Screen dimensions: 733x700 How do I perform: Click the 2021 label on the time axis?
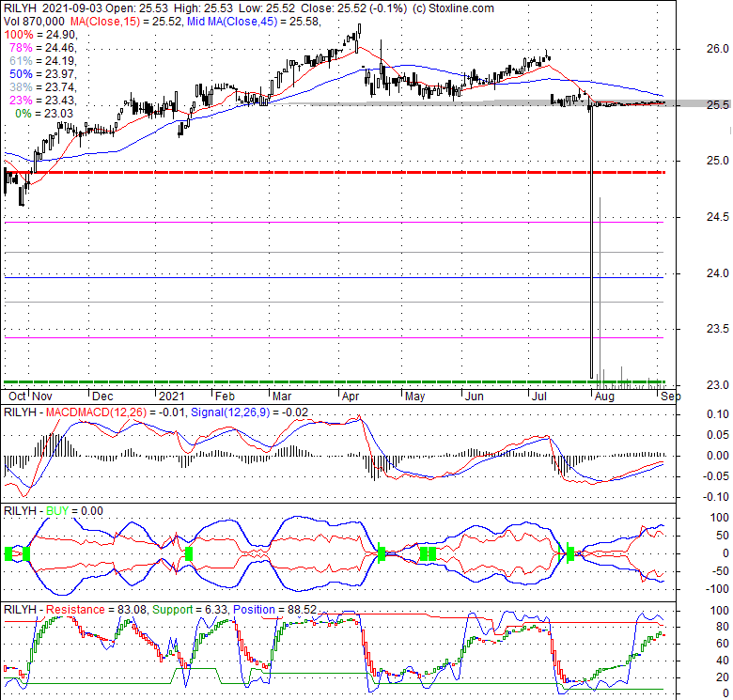[x=172, y=397]
